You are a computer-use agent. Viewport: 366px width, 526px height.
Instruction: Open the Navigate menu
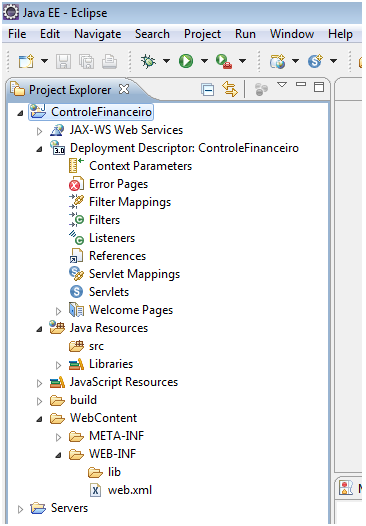point(98,34)
